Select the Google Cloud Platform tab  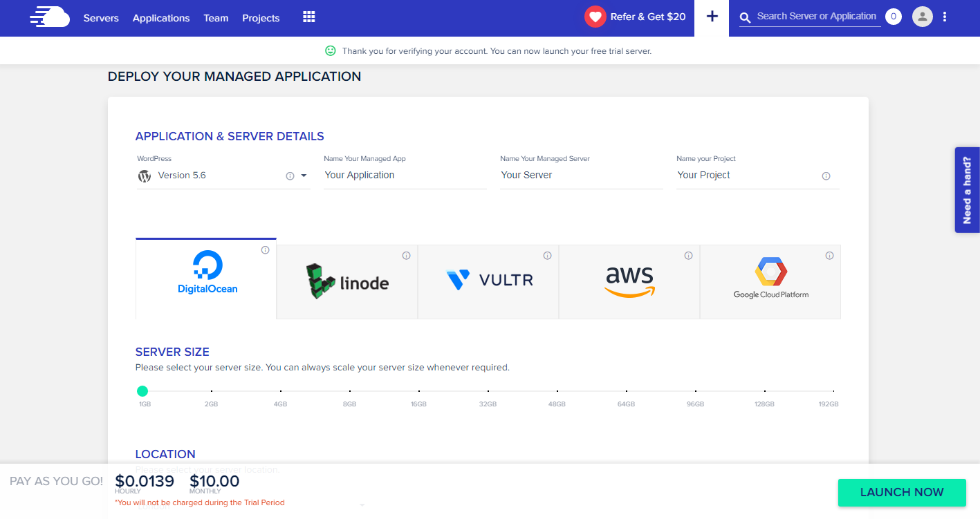point(770,282)
